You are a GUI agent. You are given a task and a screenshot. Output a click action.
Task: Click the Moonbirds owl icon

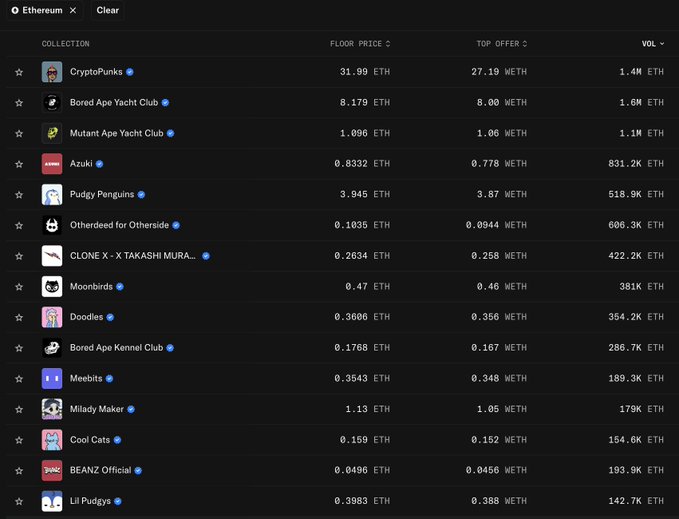(52, 287)
